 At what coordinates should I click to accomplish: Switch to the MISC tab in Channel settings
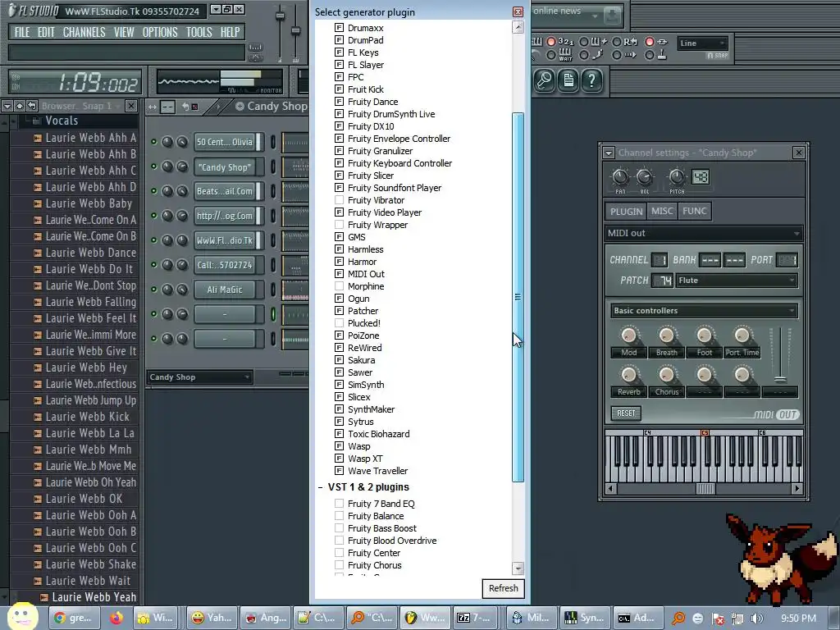[662, 211]
